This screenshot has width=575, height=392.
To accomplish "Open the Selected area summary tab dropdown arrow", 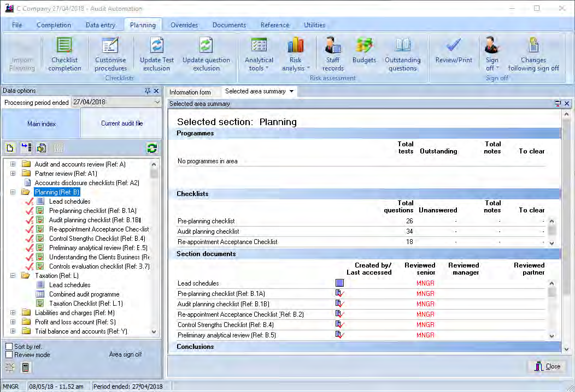I will [x=291, y=91].
